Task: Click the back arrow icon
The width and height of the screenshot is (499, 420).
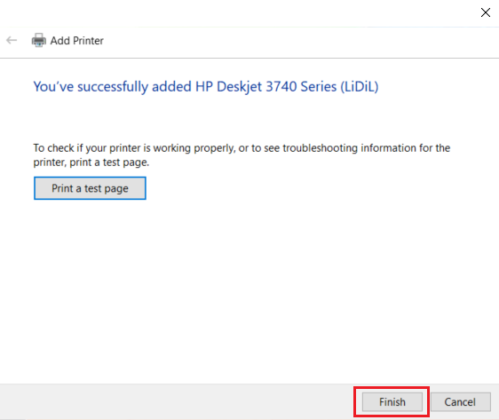Action: click(x=11, y=41)
